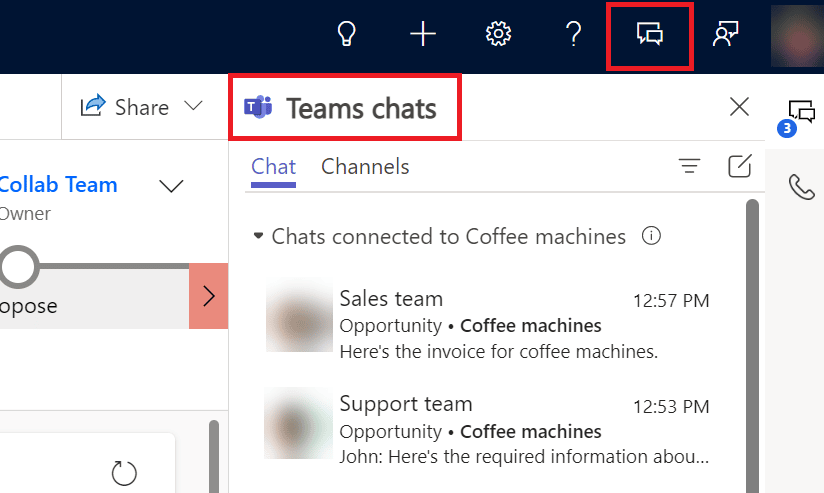Select the Propose stage circle
824x493 pixels.
pos(18,267)
